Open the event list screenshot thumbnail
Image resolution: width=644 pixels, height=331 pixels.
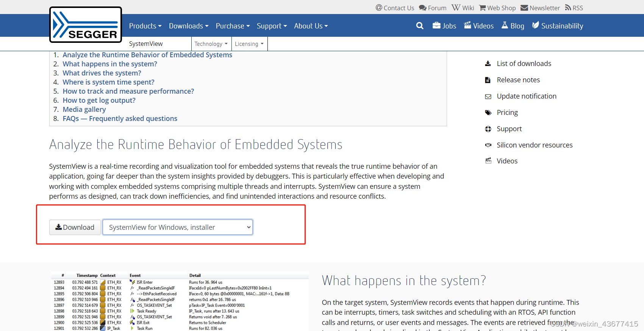[180, 301]
